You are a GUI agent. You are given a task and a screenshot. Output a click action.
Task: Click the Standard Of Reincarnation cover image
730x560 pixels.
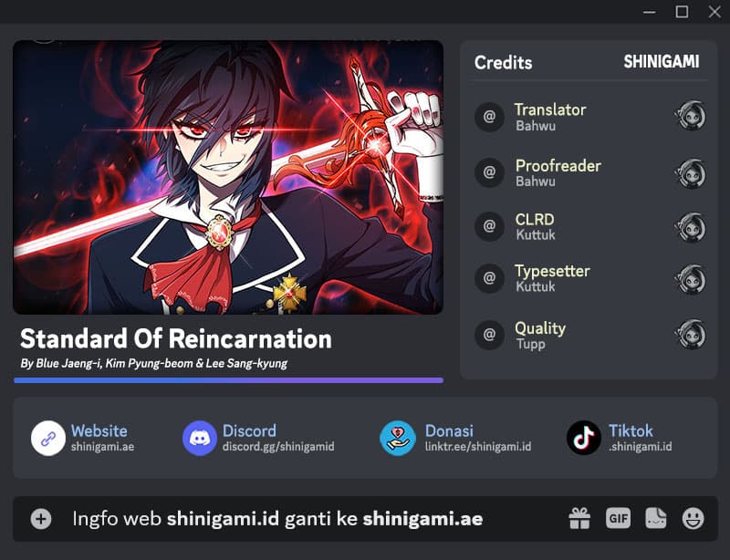228,177
